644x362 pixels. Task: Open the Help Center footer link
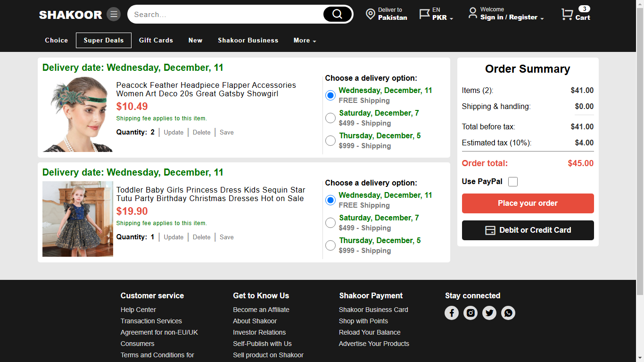pyautogui.click(x=138, y=310)
